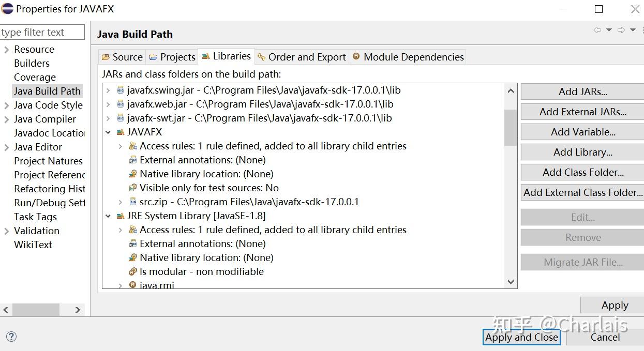Expand the Java Compiler category
This screenshot has width=644, height=351.
tap(6, 119)
